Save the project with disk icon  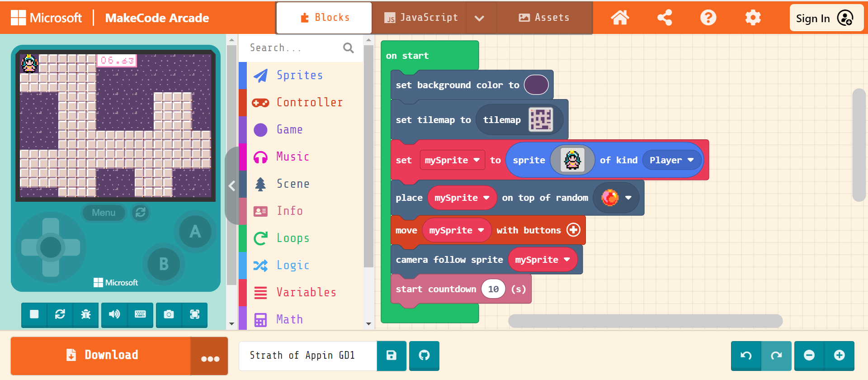point(392,356)
